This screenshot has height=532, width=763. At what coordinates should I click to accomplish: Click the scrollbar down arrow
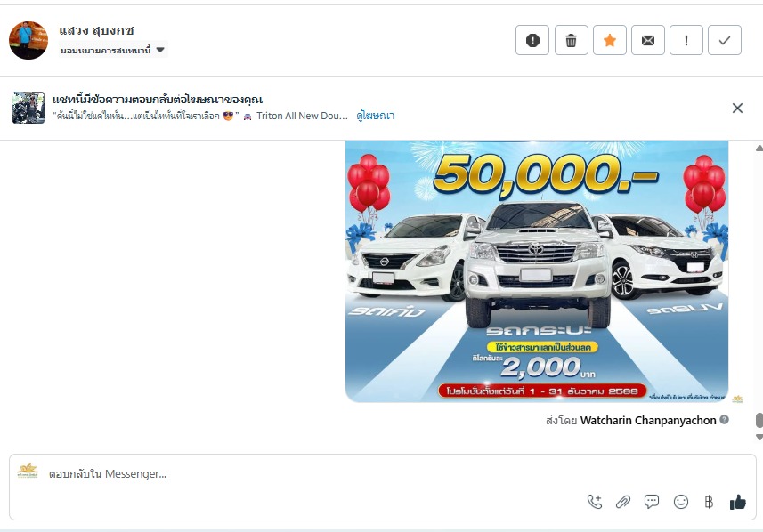tap(759, 437)
